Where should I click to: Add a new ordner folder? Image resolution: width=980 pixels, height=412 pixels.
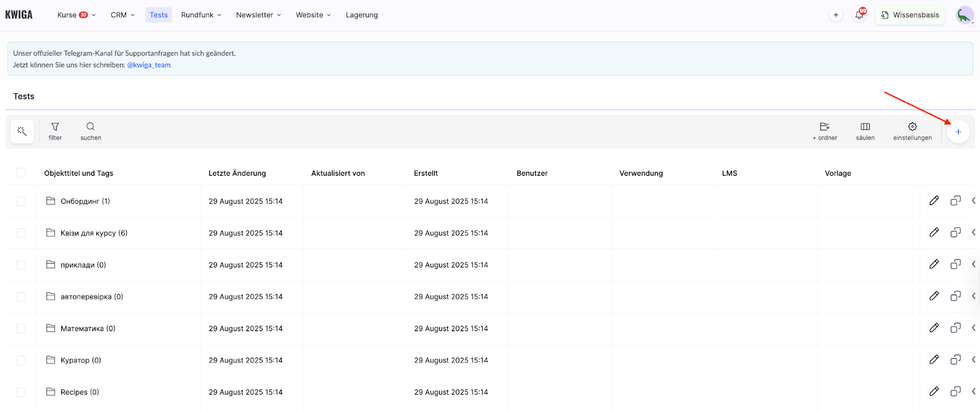(824, 131)
